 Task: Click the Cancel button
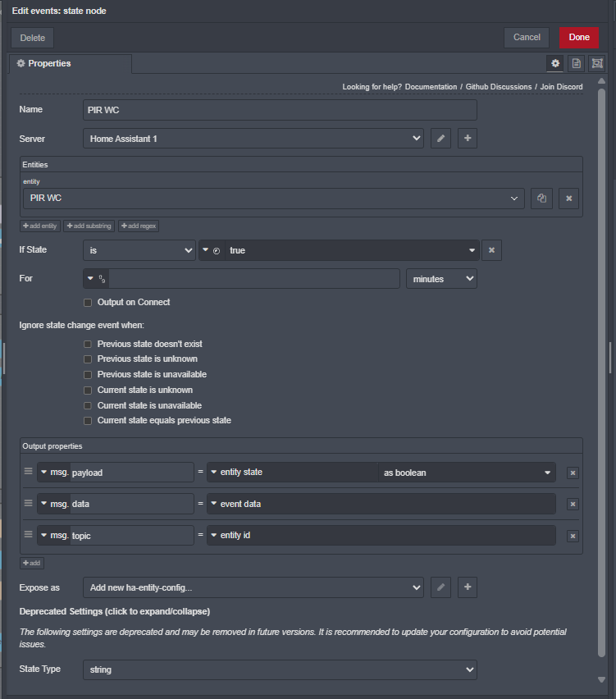pos(527,38)
